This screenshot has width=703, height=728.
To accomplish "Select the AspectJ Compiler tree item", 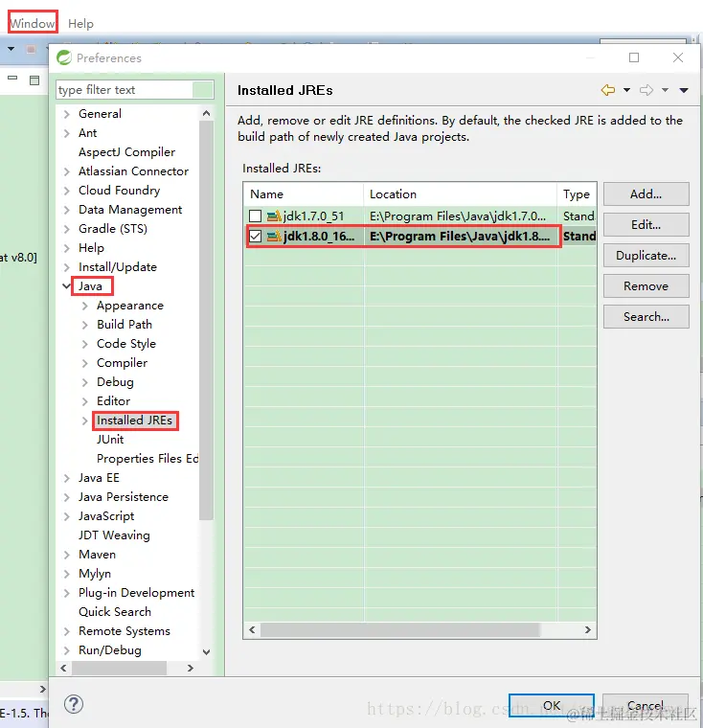I will tap(126, 152).
